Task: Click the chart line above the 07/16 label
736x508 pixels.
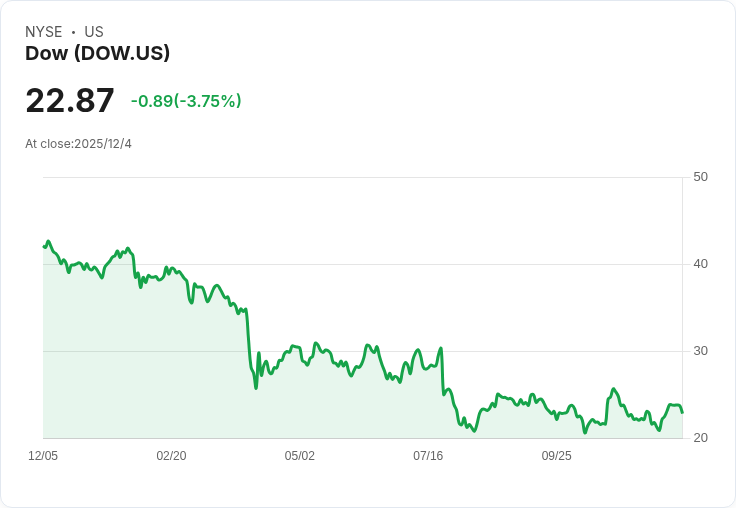Action: (428, 368)
